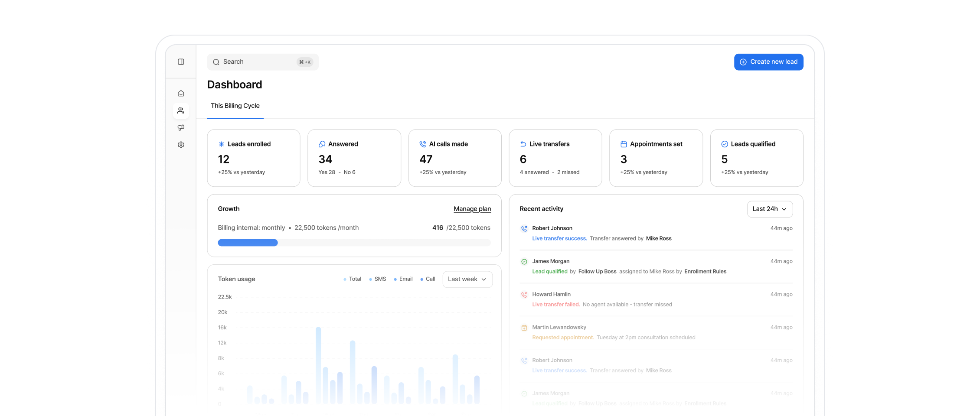Select the Dashboard heading
Screen dimensions: 980x416
[x=235, y=84]
